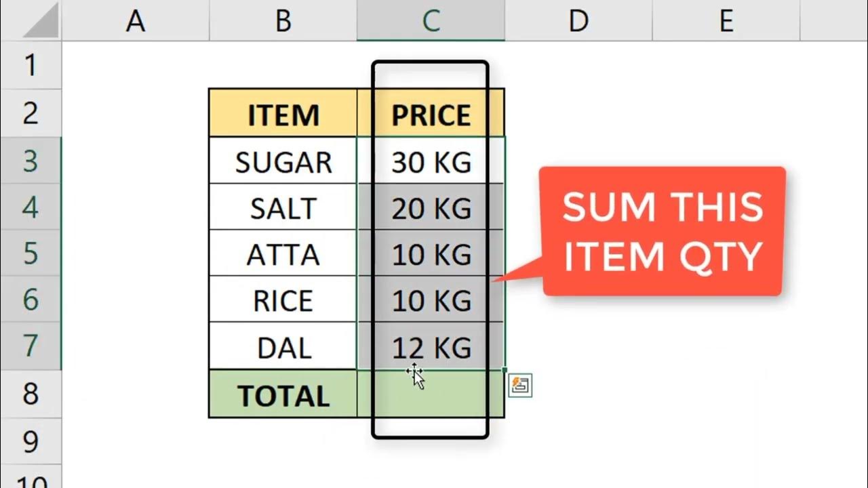Click the 20 KG cell
The width and height of the screenshot is (868, 488).
(x=431, y=207)
